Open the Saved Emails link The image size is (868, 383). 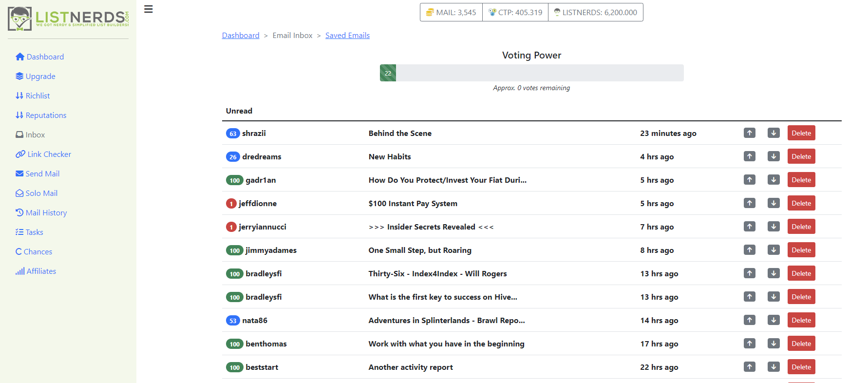click(347, 35)
